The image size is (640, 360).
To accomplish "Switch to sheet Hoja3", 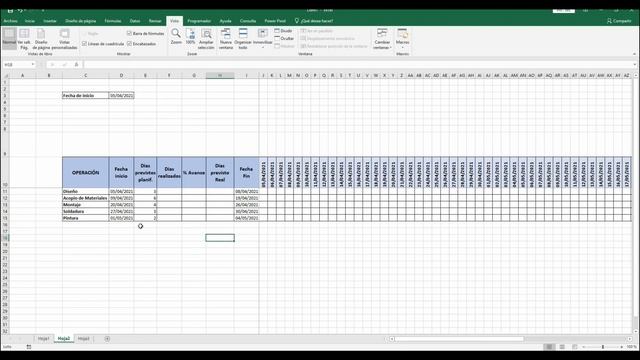I will (x=83, y=339).
